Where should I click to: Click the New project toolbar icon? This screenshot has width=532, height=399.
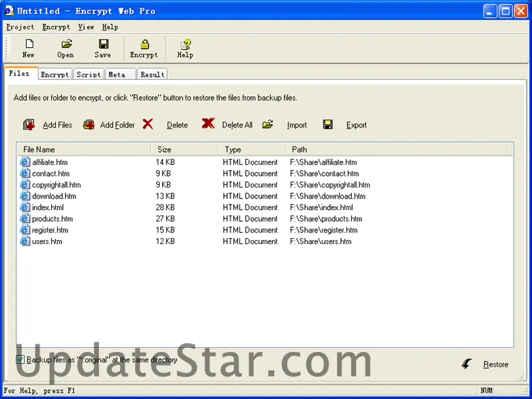(28, 44)
